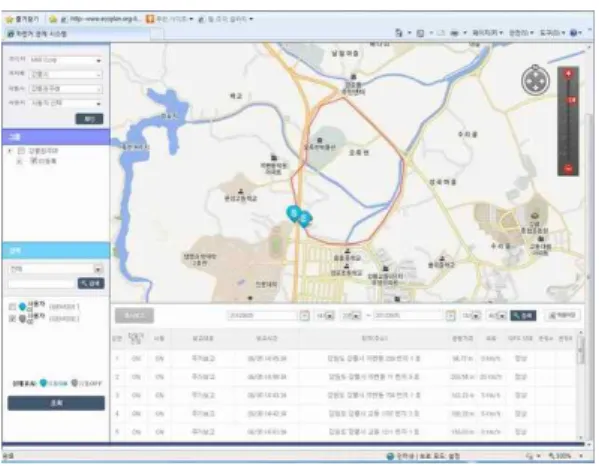
Task: Click the engine-ON legend marker icon
Action: [43, 382]
